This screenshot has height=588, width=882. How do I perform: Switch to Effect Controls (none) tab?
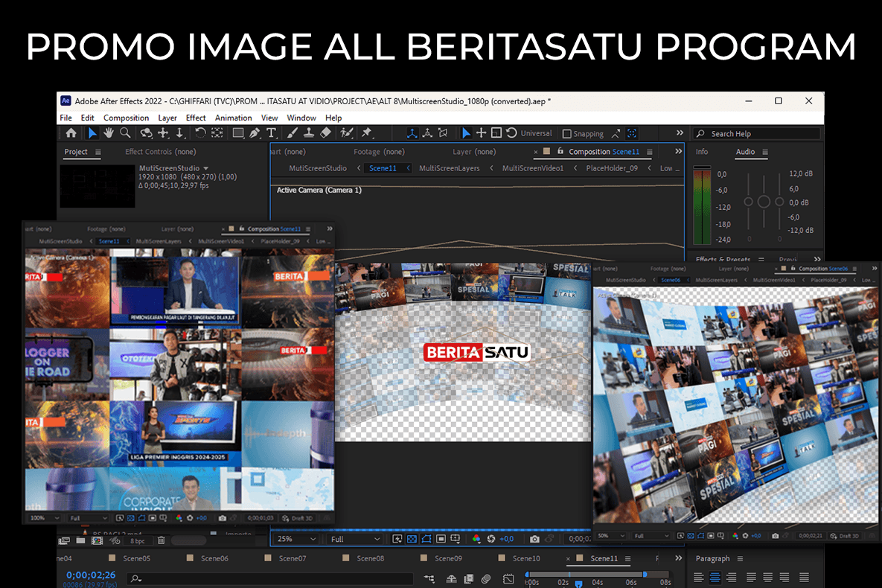tap(160, 152)
